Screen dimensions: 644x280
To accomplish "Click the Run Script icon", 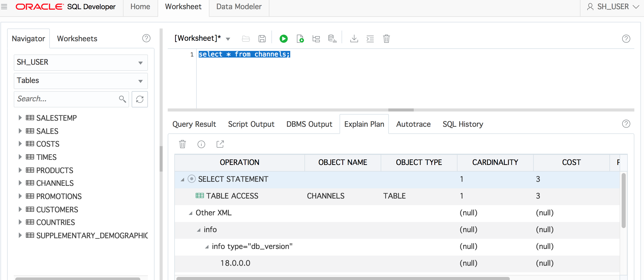I will (x=300, y=39).
